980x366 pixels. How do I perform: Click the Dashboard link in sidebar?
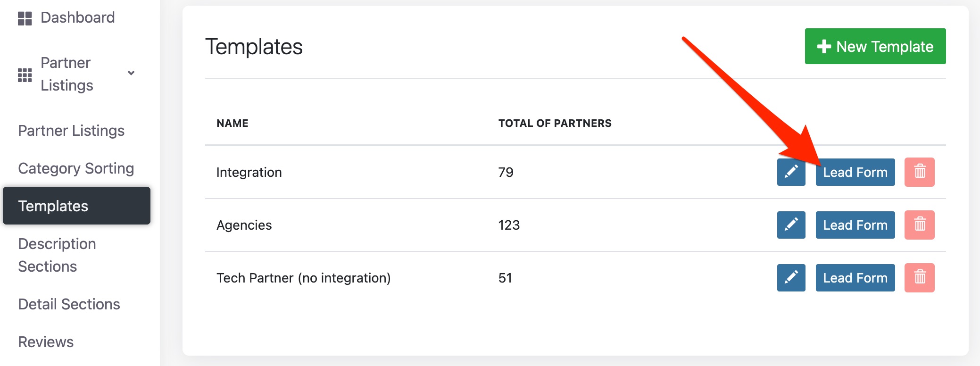tap(77, 18)
